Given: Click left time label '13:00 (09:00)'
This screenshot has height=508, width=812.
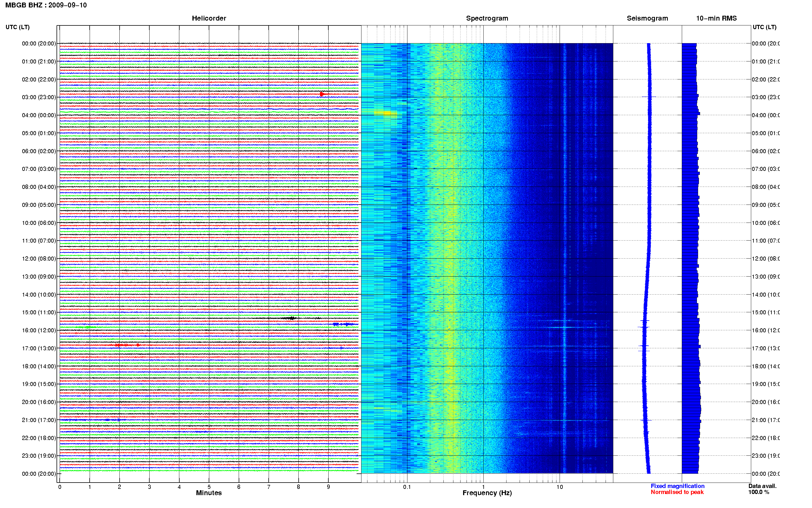Looking at the screenshot, I should coord(39,277).
